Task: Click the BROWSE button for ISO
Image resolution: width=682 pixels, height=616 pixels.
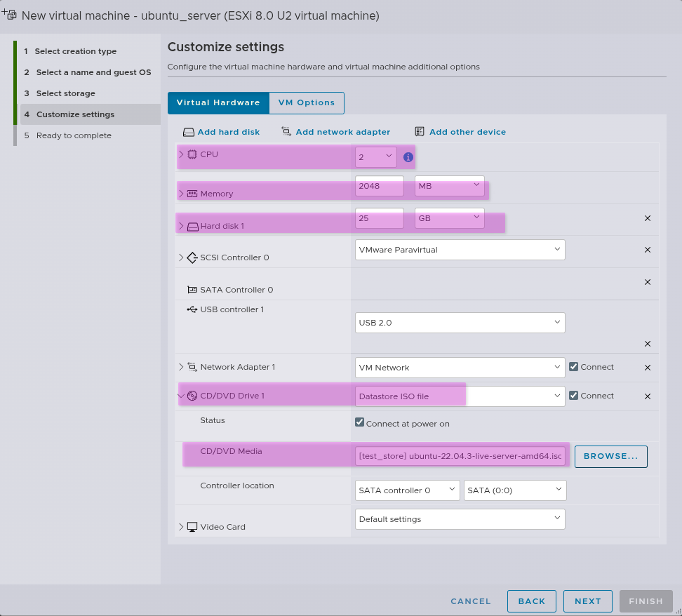Action: (610, 456)
